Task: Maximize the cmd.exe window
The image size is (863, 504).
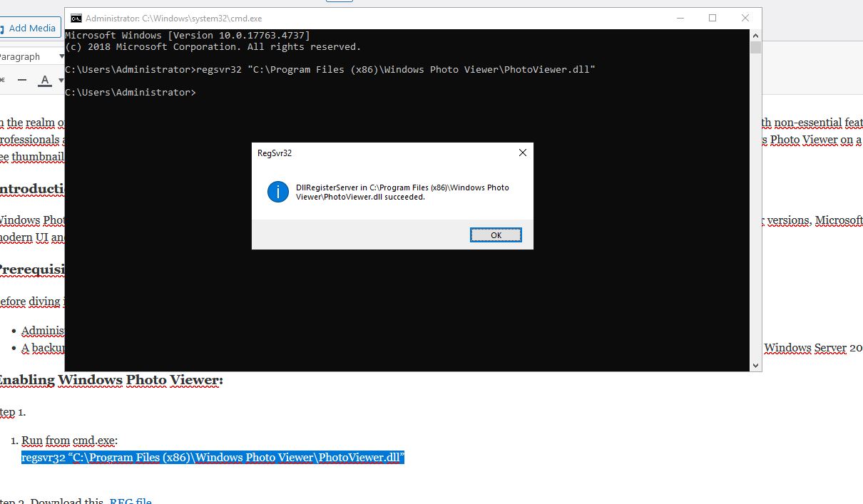Action: (713, 19)
